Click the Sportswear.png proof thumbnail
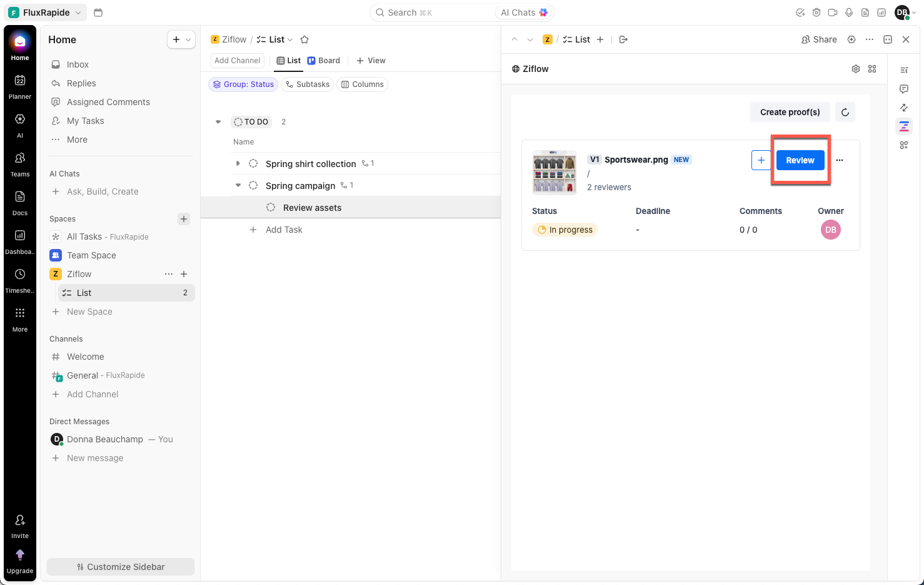The height and width of the screenshot is (585, 924). coord(555,172)
